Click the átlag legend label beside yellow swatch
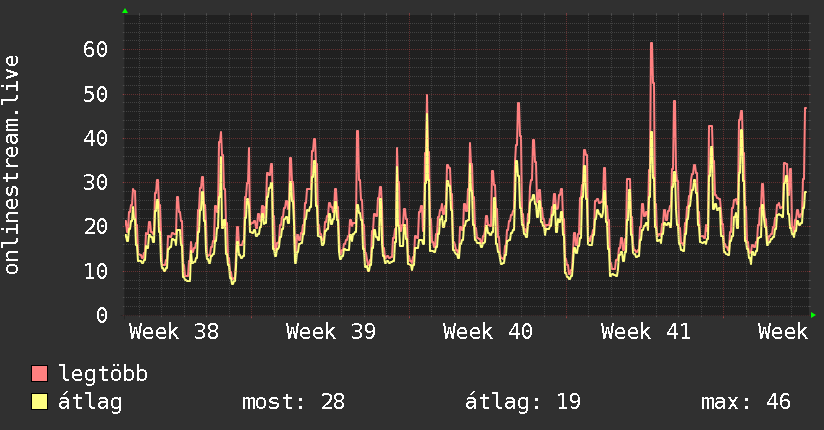Viewport: 824px width, 430px height. coord(90,402)
